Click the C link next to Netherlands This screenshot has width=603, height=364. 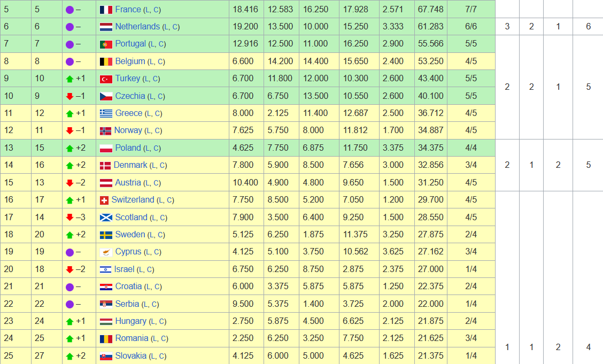point(175,27)
